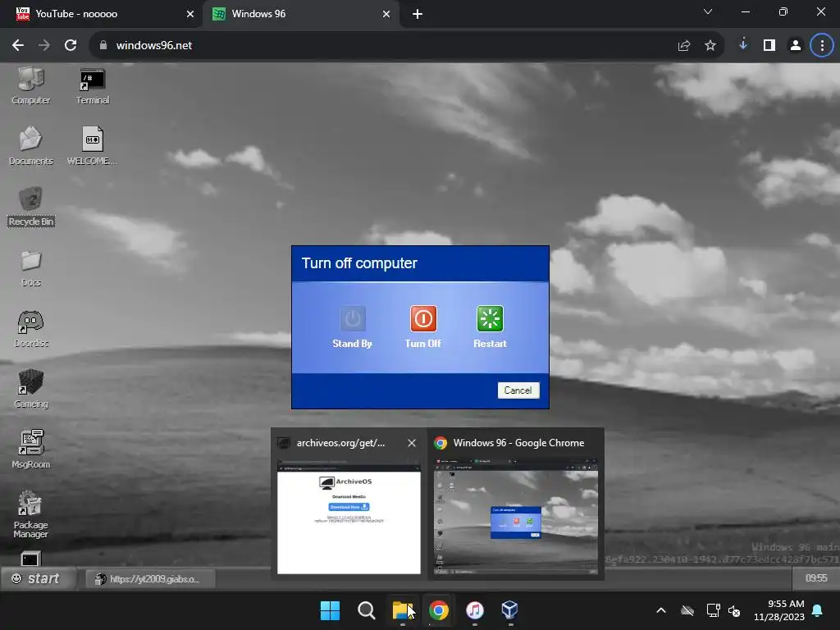Open the Gameing cube shortcut

click(30, 390)
